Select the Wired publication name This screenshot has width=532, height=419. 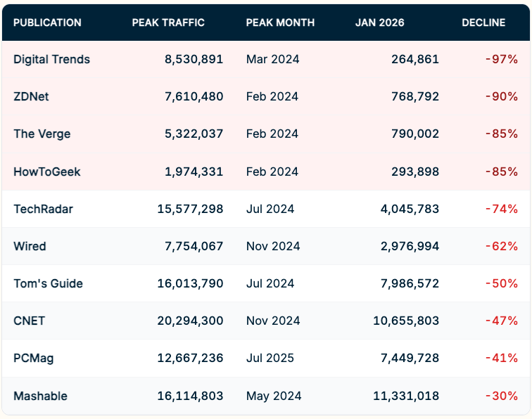(x=30, y=246)
